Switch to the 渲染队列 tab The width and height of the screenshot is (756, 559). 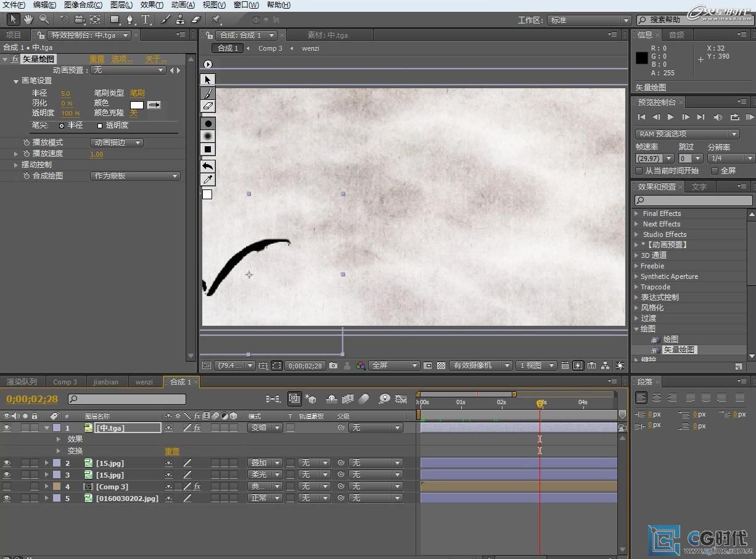pyautogui.click(x=22, y=382)
